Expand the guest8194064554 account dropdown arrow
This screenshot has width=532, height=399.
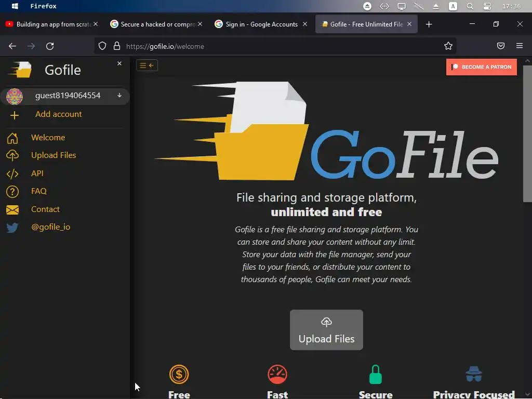pyautogui.click(x=119, y=96)
